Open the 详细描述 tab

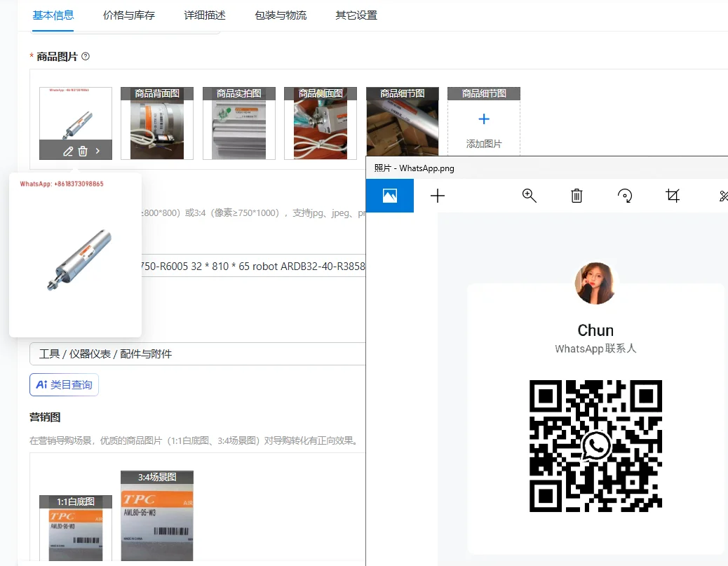(x=205, y=15)
